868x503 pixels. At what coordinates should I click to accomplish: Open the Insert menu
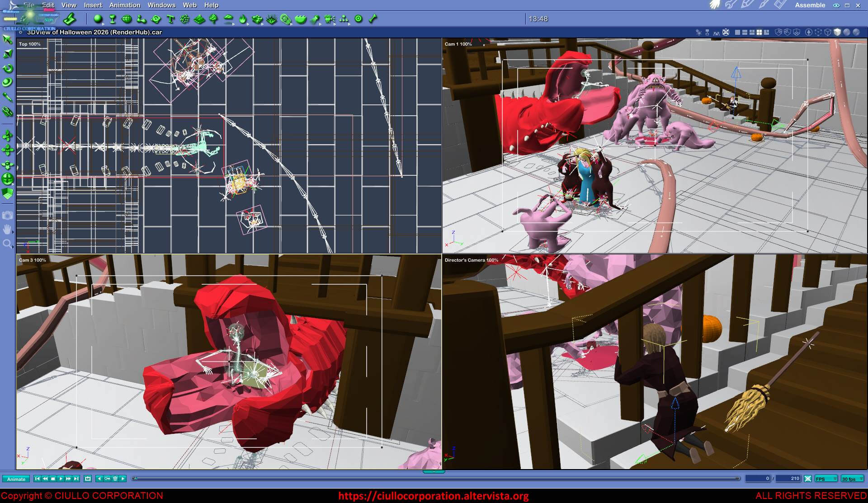(x=93, y=5)
